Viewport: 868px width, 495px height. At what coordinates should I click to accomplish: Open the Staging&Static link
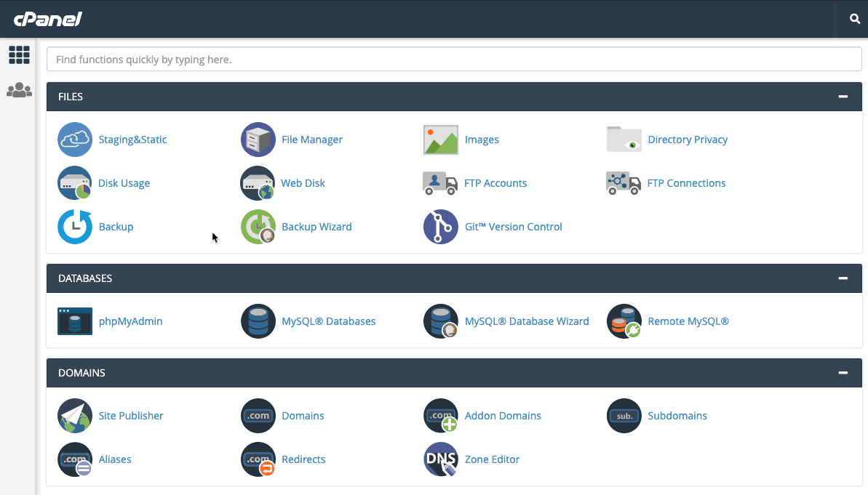(133, 140)
